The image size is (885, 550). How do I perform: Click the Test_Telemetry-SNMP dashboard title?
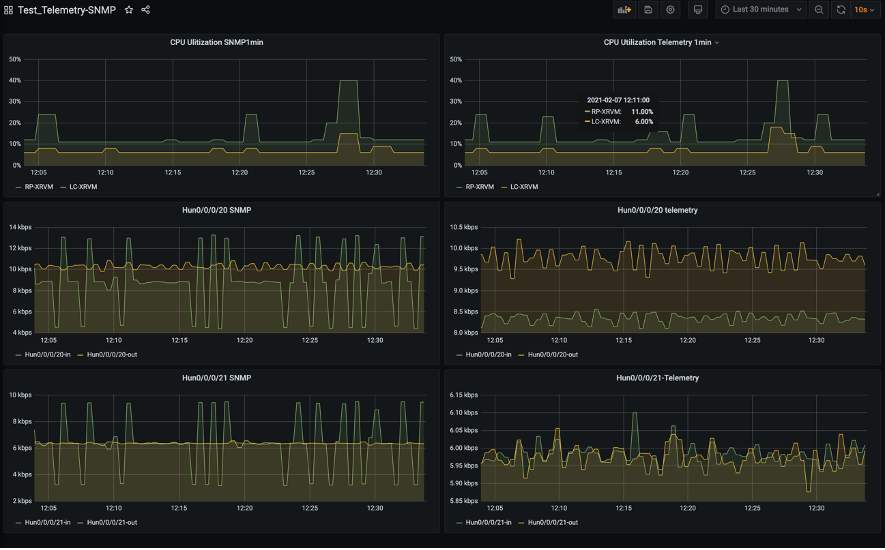pos(67,10)
